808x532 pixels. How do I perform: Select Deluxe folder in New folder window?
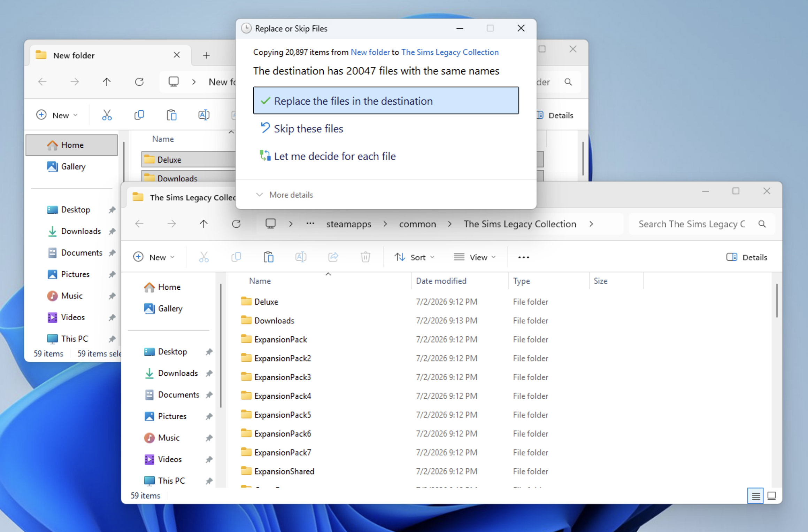[x=188, y=159]
